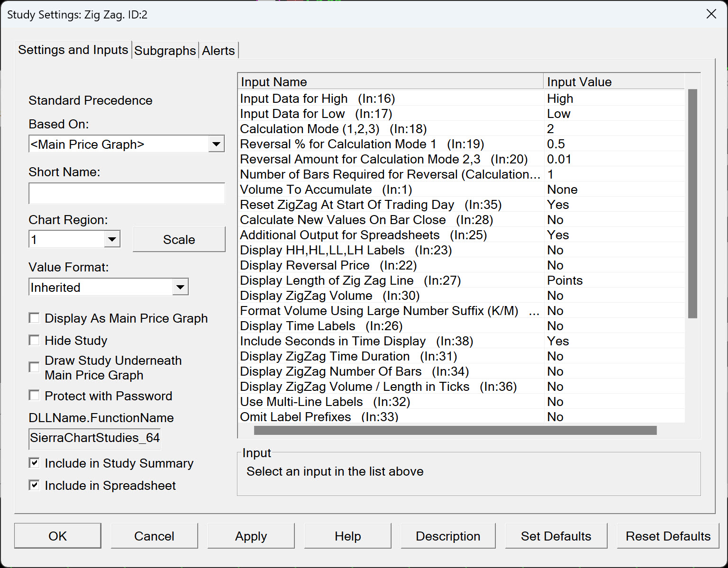728x568 pixels.
Task: Check the Hide Study checkbox
Action: pos(34,340)
